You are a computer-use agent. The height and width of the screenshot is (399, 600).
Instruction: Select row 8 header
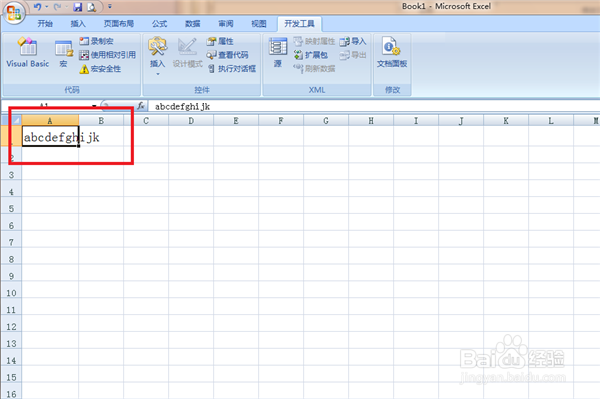pos(11,259)
